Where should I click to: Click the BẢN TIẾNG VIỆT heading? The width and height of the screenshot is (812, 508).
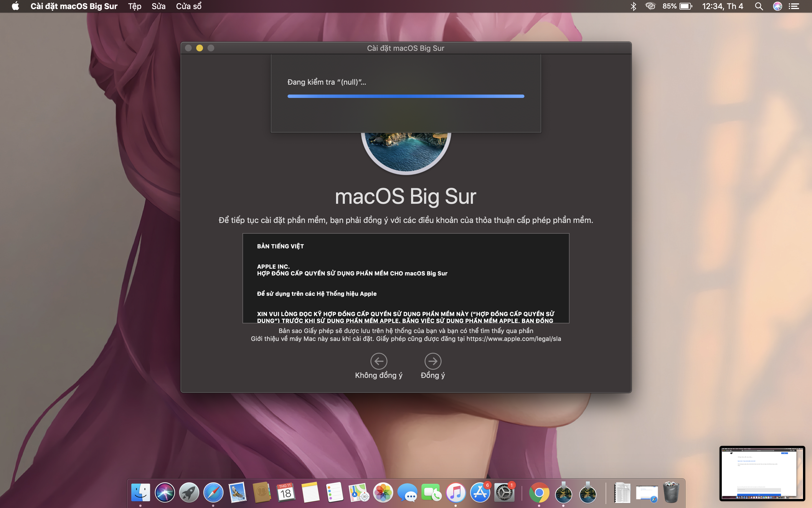point(281,246)
